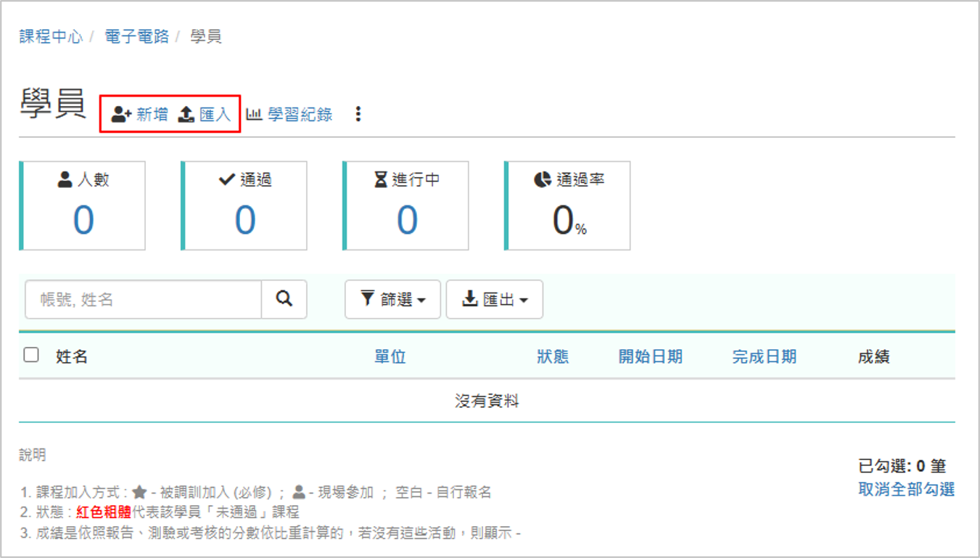The image size is (980, 558).
Task: Click the magnifier search button
Action: tap(284, 299)
